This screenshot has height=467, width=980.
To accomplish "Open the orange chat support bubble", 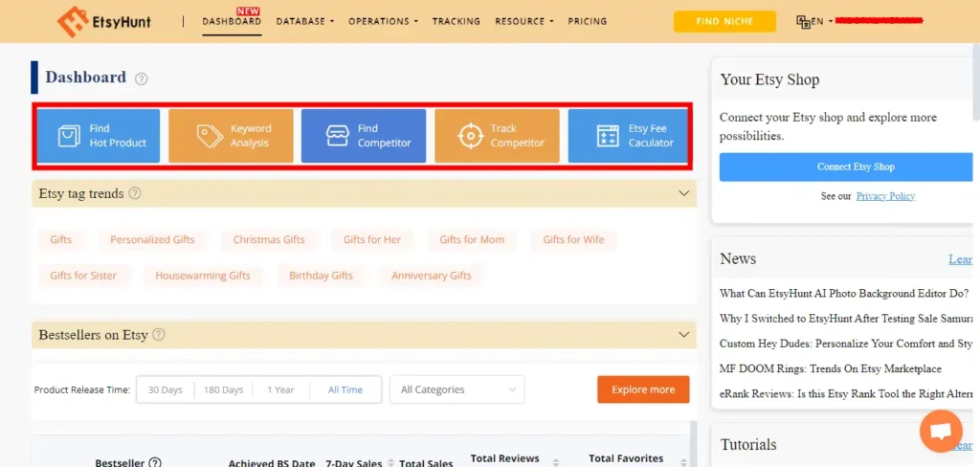I will (x=942, y=432).
